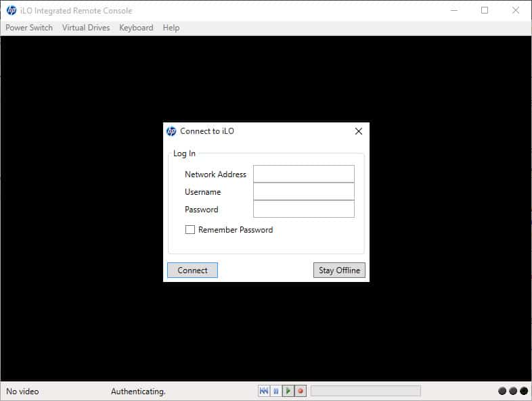
Task: Click the 'Authenticating.' status text
Action: click(x=138, y=391)
